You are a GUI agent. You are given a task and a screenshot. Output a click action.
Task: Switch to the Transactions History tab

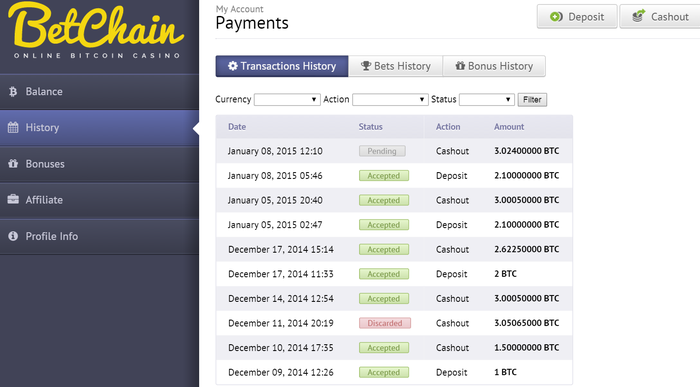(x=282, y=66)
